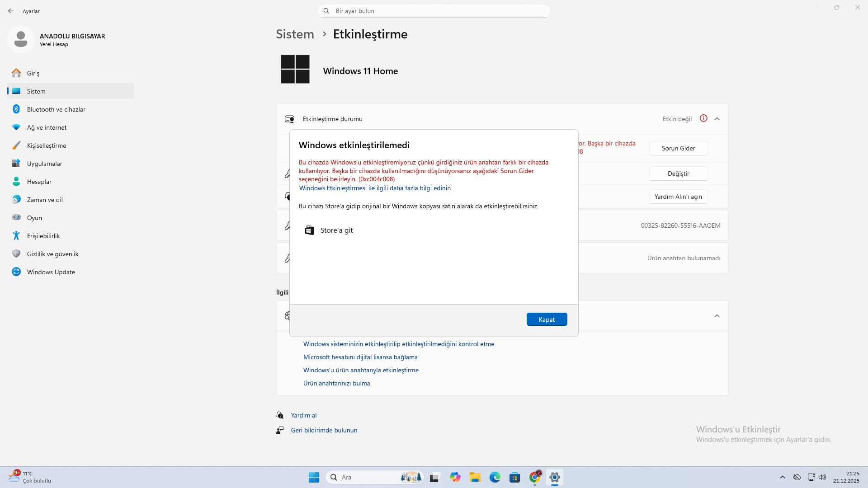
Task: Click the Ürün anahtarı bulunamadı text
Action: point(684,258)
